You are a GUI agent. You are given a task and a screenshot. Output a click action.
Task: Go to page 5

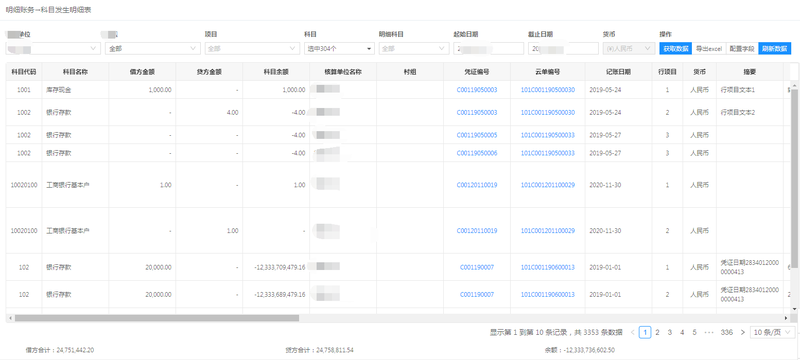point(694,332)
